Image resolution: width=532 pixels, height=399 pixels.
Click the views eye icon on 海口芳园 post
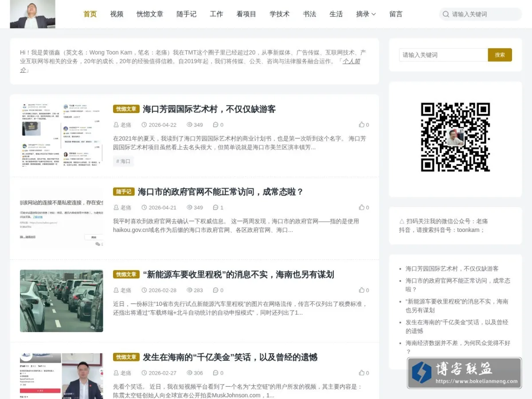click(189, 125)
